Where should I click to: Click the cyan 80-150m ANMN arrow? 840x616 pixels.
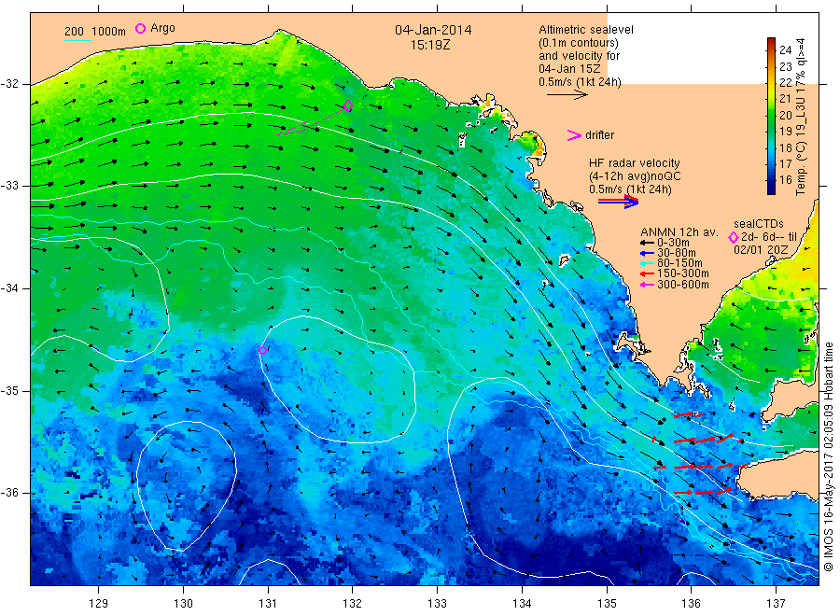[x=647, y=263]
